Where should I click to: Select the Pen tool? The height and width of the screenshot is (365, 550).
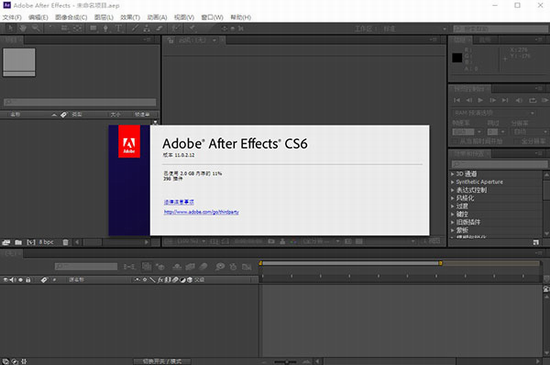point(106,28)
